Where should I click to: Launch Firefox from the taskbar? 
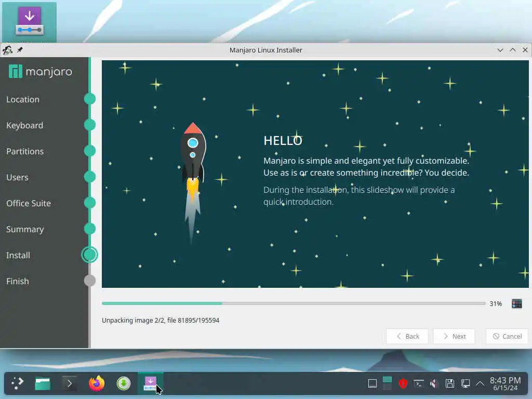point(97,384)
